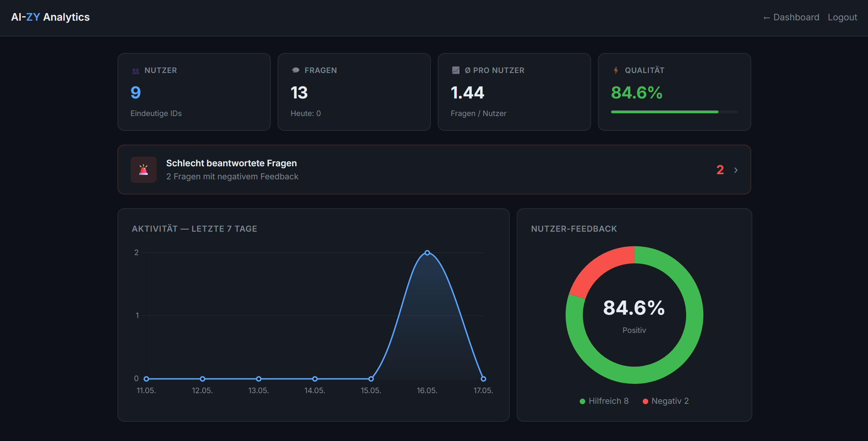The image size is (868, 441).
Task: Expand the chevron on Schlecht beantwortete Fragen
Action: point(736,170)
